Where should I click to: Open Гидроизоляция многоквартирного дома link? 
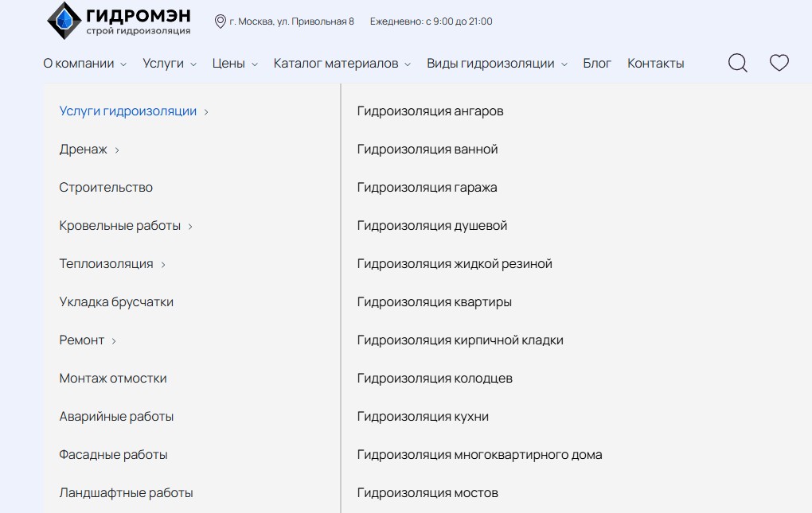(479, 455)
